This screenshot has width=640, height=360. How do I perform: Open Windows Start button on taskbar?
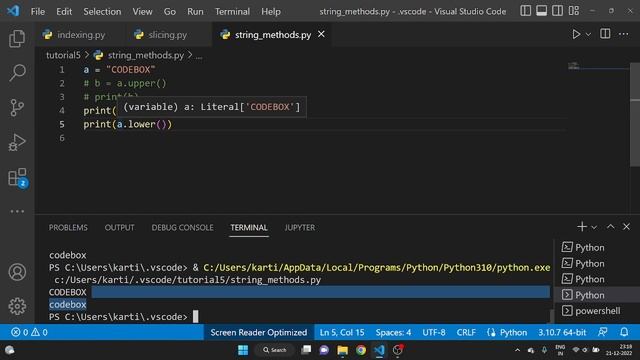243,350
